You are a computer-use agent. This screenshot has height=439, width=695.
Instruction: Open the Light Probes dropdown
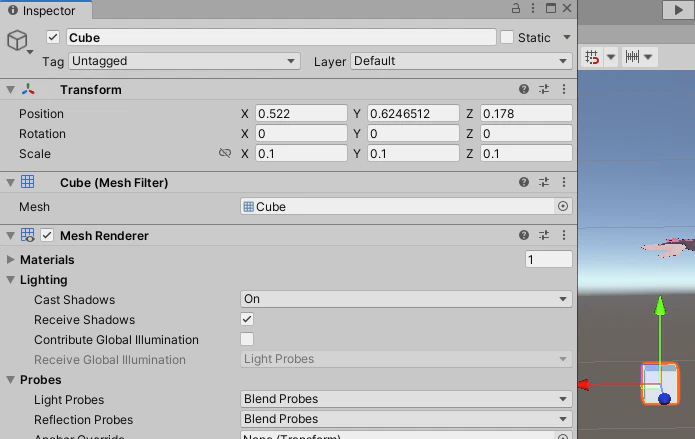[x=406, y=399]
